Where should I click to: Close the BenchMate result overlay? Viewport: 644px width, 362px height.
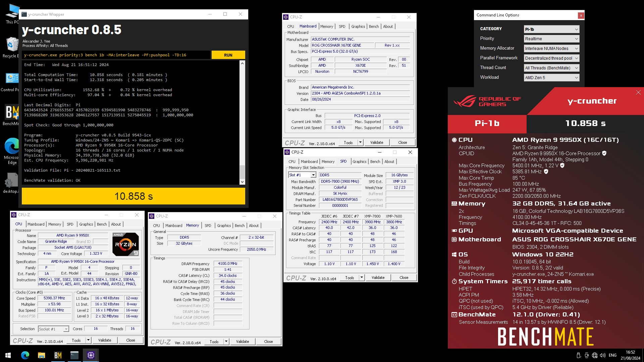pyautogui.click(x=638, y=93)
